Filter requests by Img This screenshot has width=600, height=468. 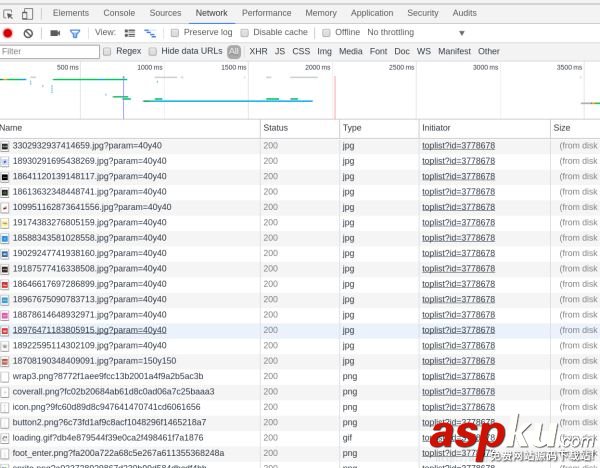[x=324, y=51]
